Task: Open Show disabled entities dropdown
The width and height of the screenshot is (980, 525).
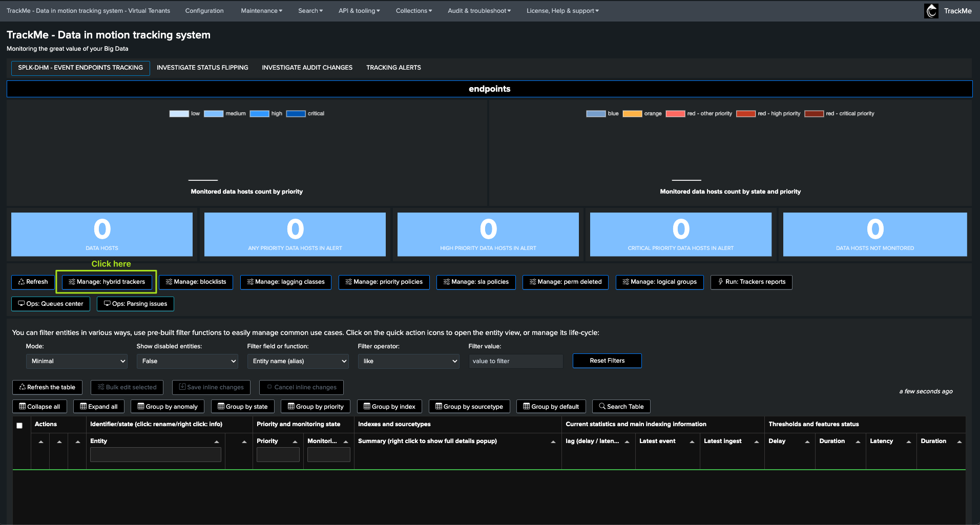Action: click(x=187, y=361)
